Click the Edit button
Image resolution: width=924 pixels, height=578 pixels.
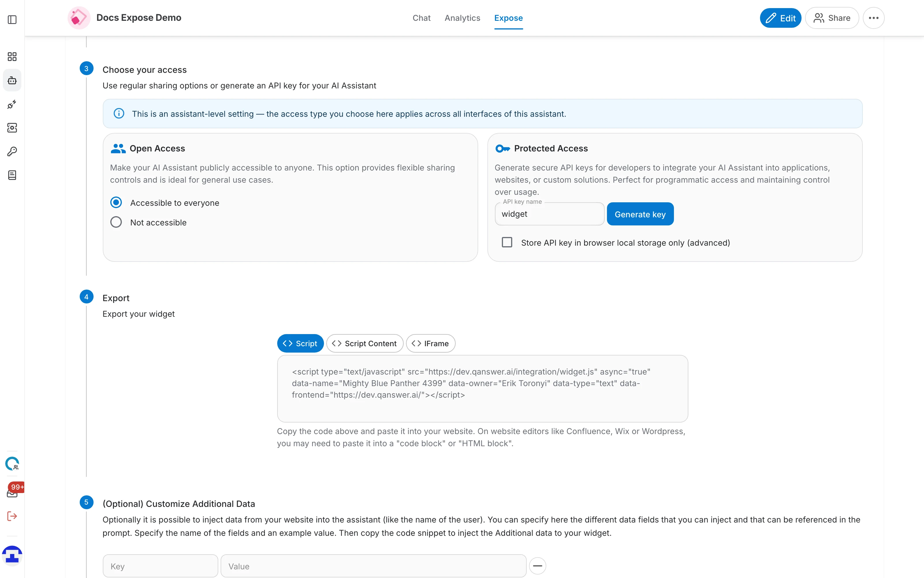[780, 18]
